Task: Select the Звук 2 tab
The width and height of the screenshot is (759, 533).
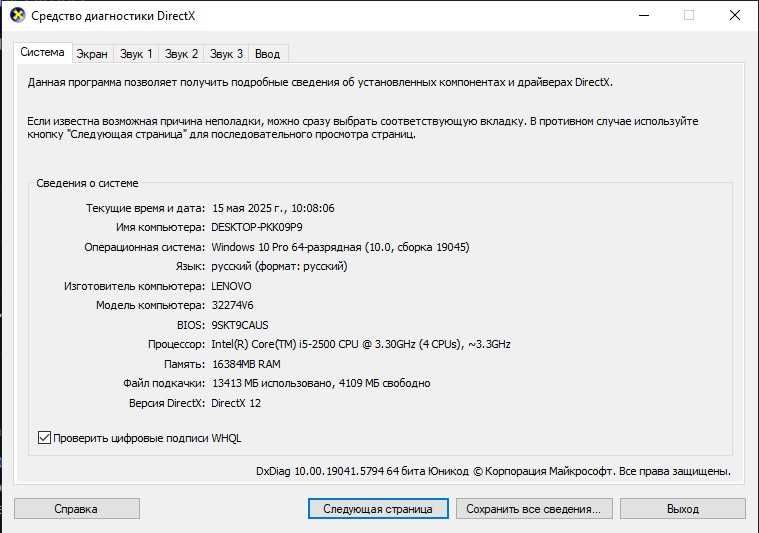Action: click(x=181, y=54)
